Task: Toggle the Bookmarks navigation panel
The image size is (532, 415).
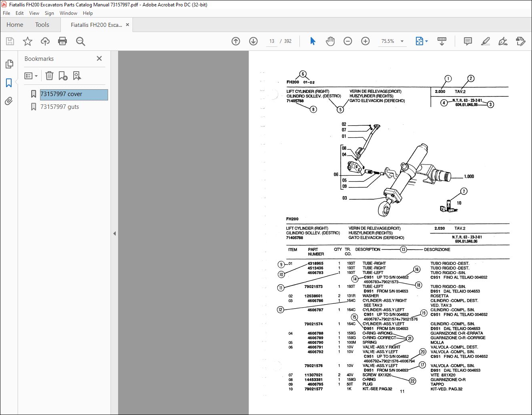Action: tap(9, 83)
